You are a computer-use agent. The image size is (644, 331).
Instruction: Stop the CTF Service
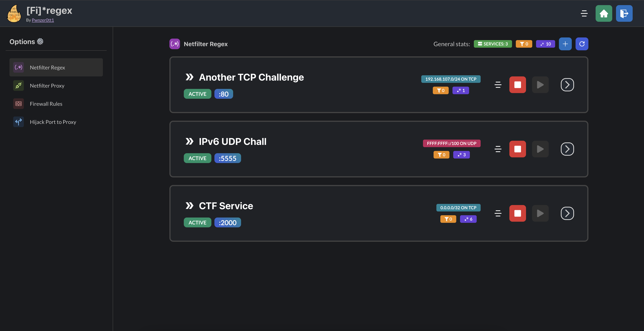pos(518,213)
